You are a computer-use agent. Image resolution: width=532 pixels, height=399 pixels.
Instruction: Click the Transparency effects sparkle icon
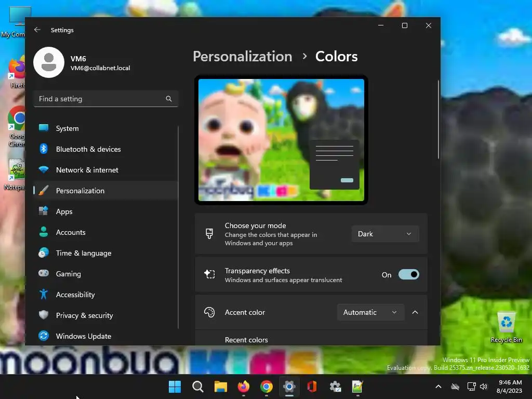(x=209, y=274)
